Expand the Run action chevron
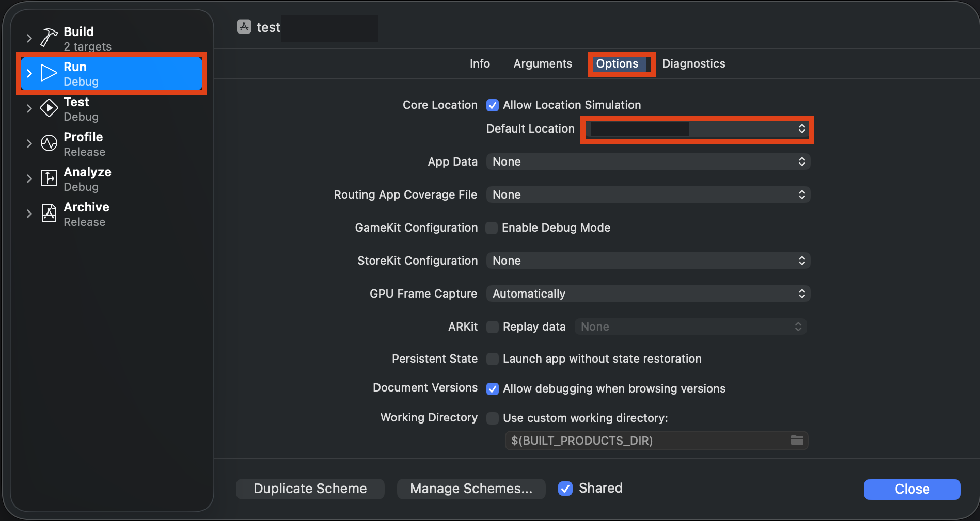 point(29,73)
